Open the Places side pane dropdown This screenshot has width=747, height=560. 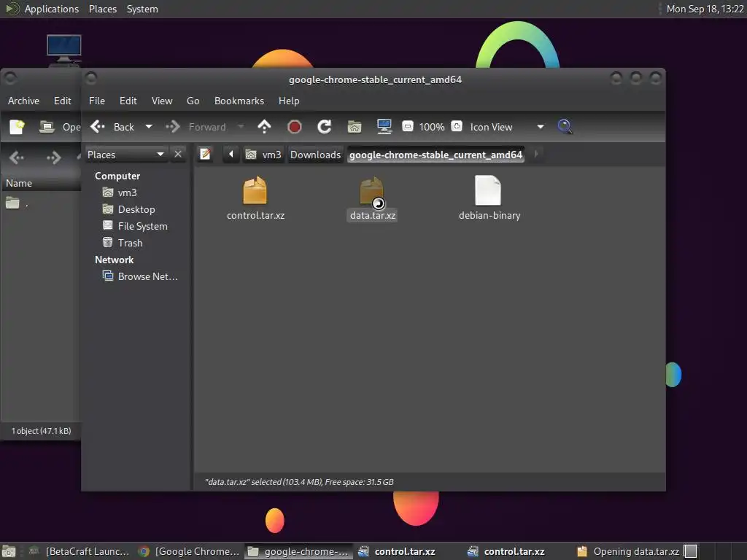pos(125,155)
